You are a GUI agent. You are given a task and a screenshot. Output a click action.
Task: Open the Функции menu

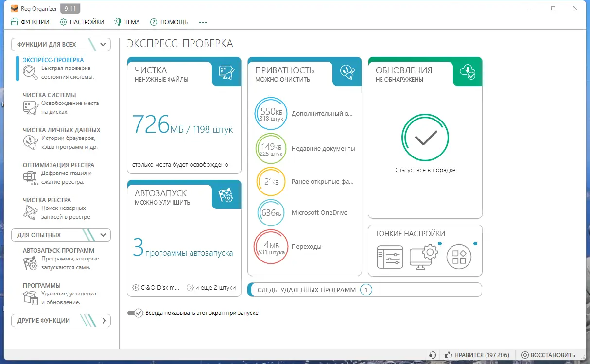[30, 22]
